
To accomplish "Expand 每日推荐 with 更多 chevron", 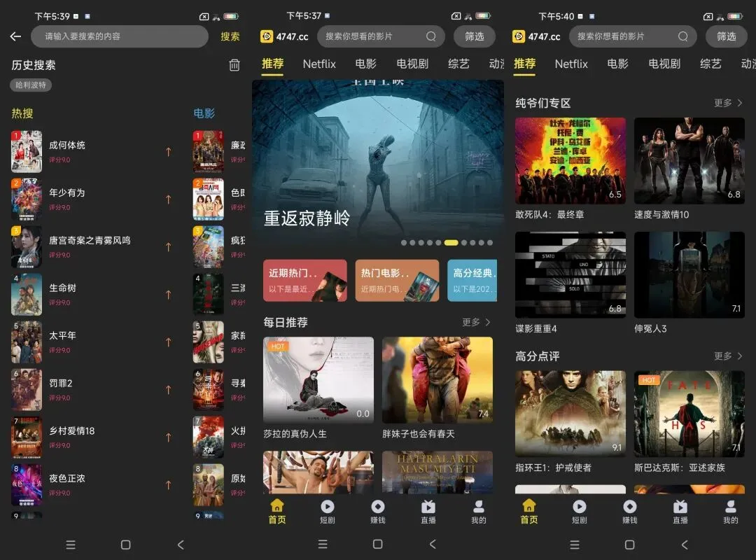I will pos(477,322).
